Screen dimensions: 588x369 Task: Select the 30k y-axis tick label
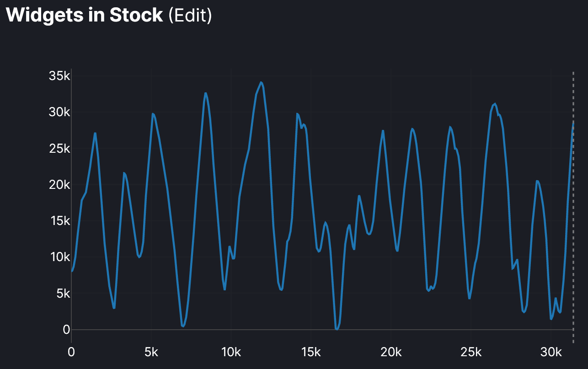click(59, 112)
